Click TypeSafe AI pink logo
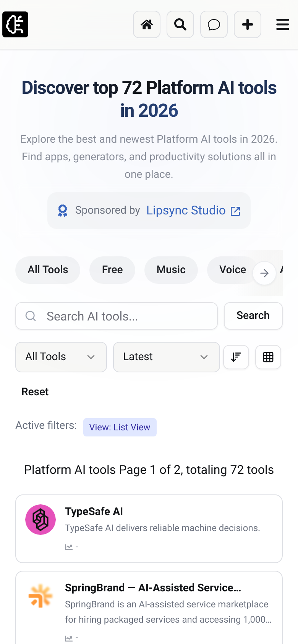 pyautogui.click(x=40, y=520)
